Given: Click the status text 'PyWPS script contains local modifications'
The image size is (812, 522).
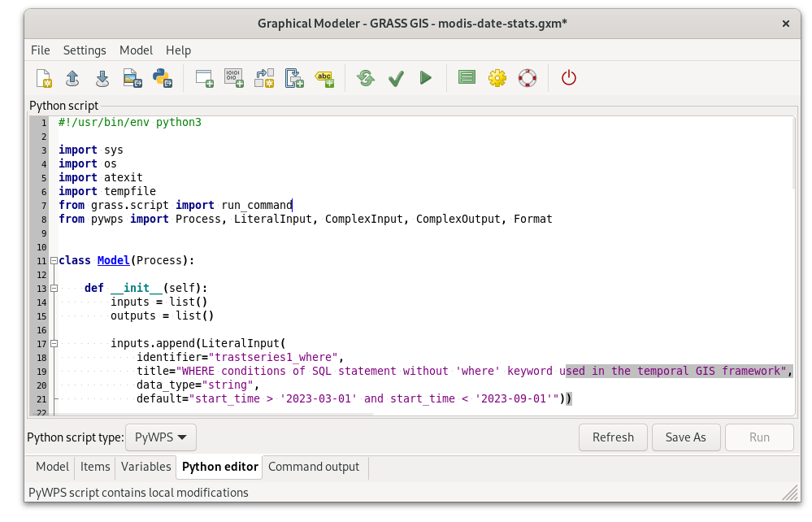Looking at the screenshot, I should 138,493.
